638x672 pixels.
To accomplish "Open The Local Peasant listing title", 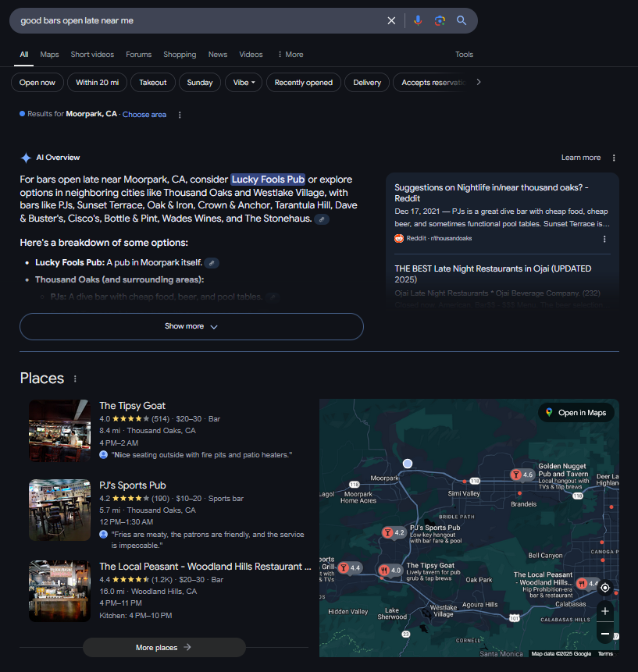I will pyautogui.click(x=205, y=567).
